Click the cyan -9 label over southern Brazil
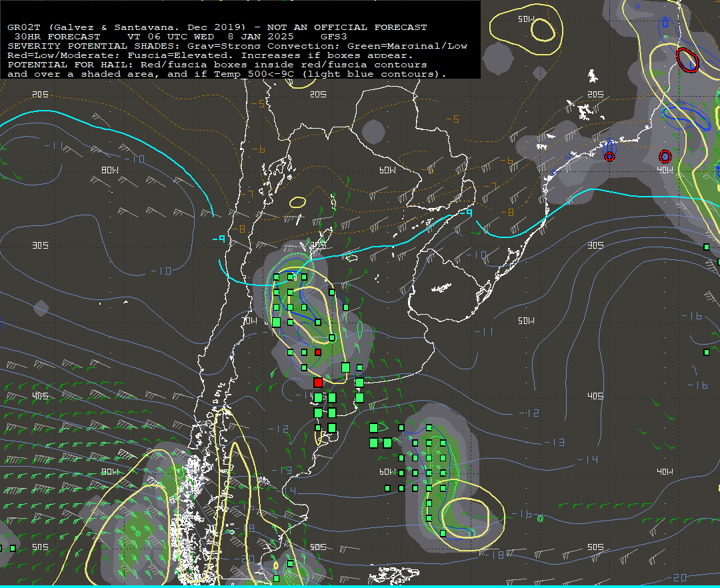Screen dimensions: 720x588 pos(465,213)
